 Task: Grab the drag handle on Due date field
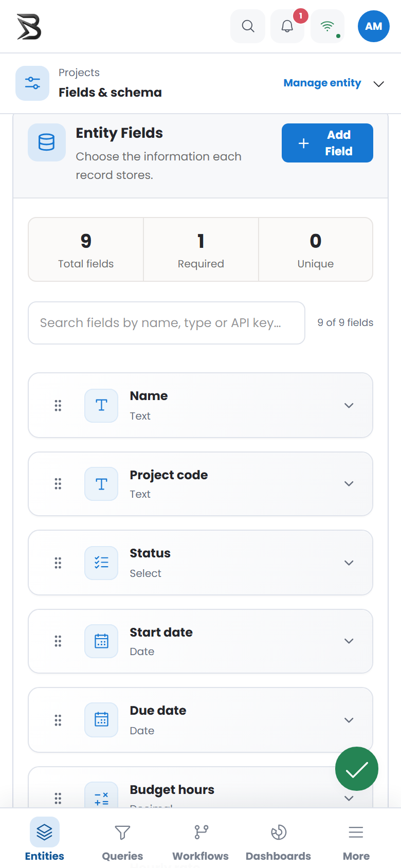[58, 720]
